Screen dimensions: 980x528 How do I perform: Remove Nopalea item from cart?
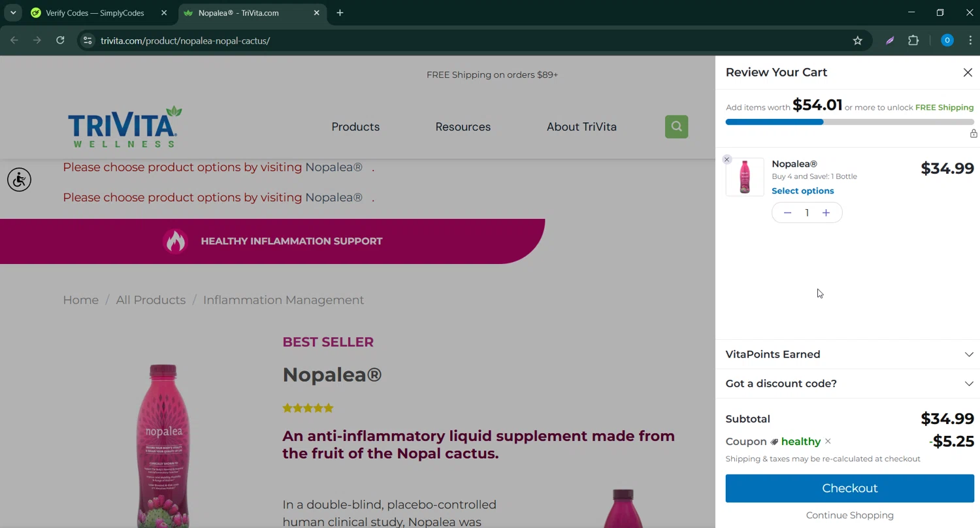[727, 159]
